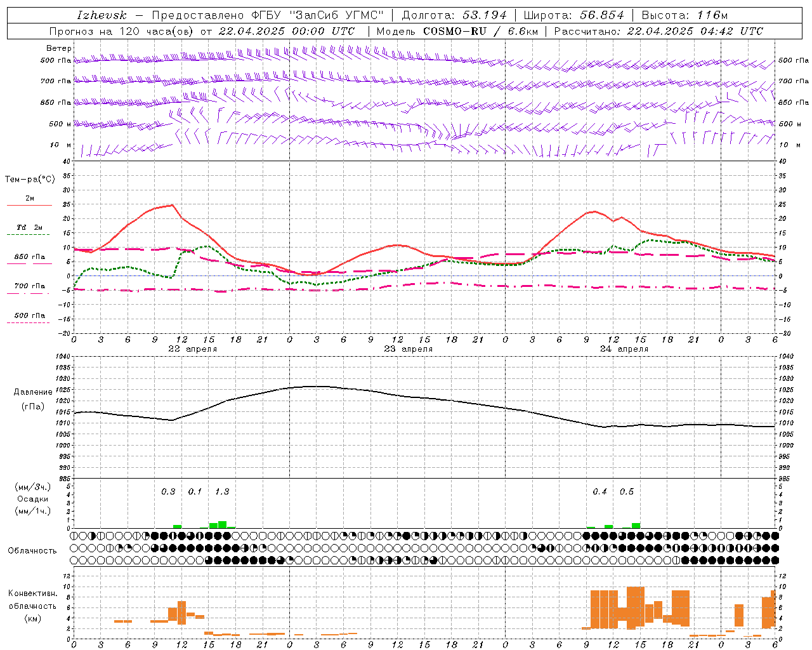Image resolution: width=812 pixels, height=650 pixels.
Task: Click the 'Давление' pressure panel label
Action: pos(33,392)
